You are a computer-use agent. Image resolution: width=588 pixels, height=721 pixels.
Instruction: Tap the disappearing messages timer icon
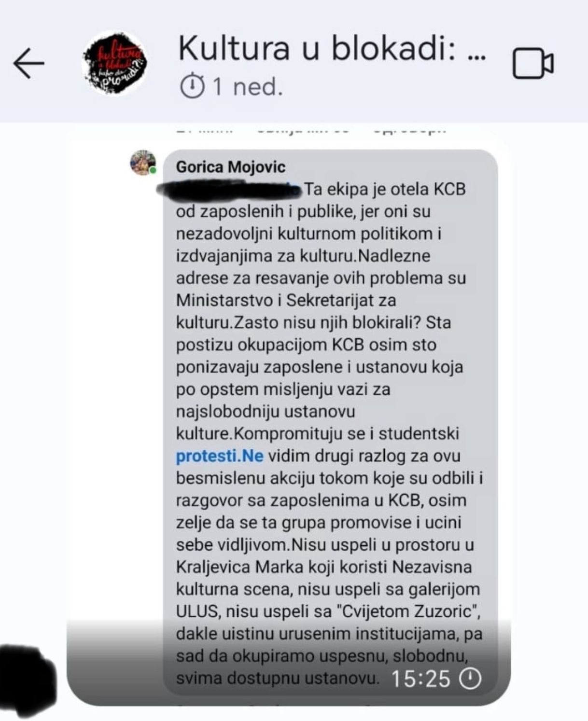[192, 87]
